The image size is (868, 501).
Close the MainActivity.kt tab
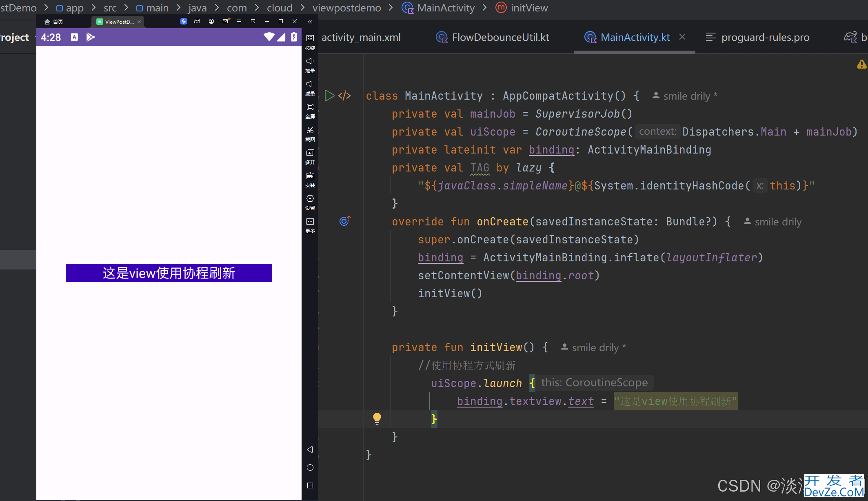(x=682, y=37)
